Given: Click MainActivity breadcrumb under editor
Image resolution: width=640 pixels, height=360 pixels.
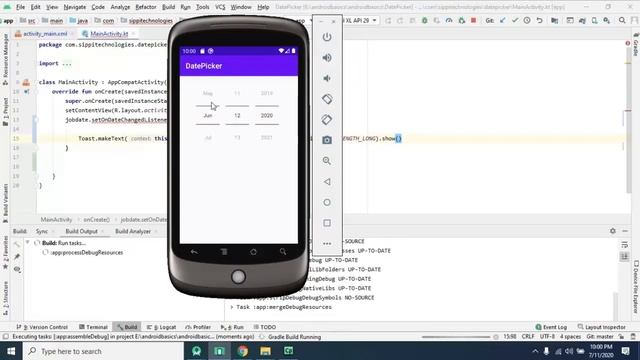Looking at the screenshot, I should click(x=56, y=220).
